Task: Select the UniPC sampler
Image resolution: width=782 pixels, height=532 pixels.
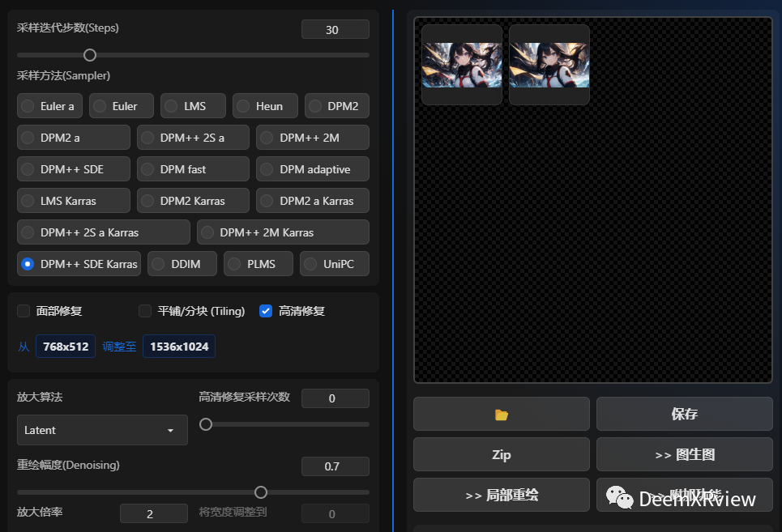Action: [334, 263]
